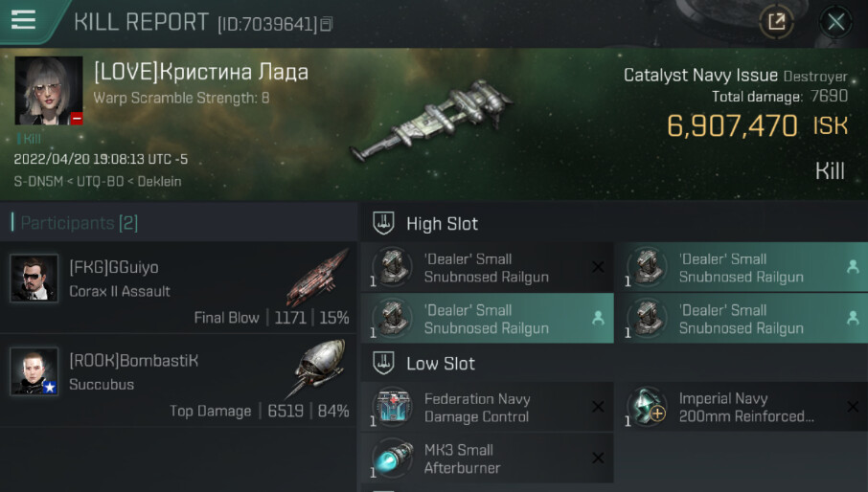Click the Low Slot section icon

tap(383, 364)
